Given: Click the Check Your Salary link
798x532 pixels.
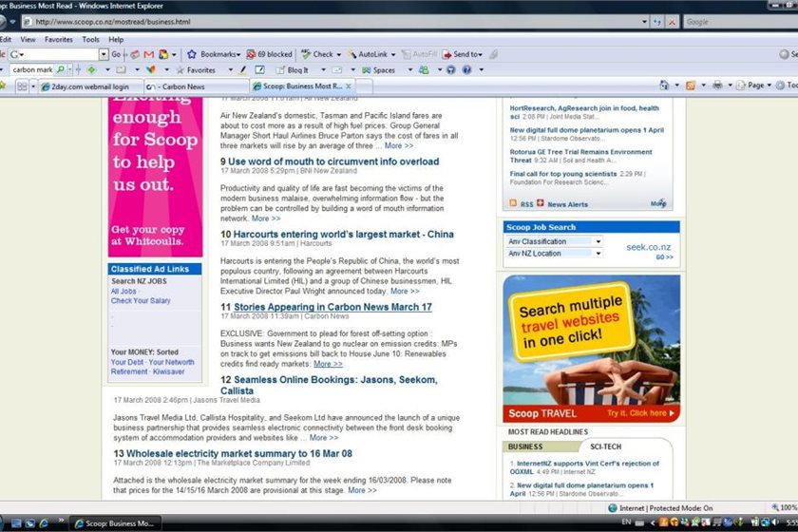Looking at the screenshot, I should pyautogui.click(x=141, y=301).
